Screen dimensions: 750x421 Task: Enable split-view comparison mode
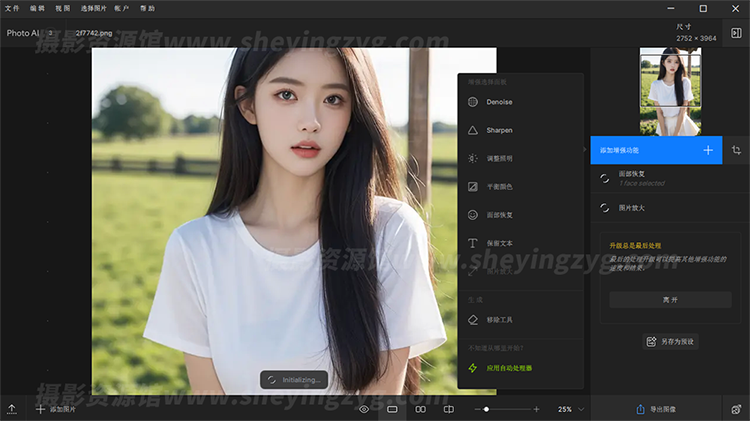(x=449, y=409)
